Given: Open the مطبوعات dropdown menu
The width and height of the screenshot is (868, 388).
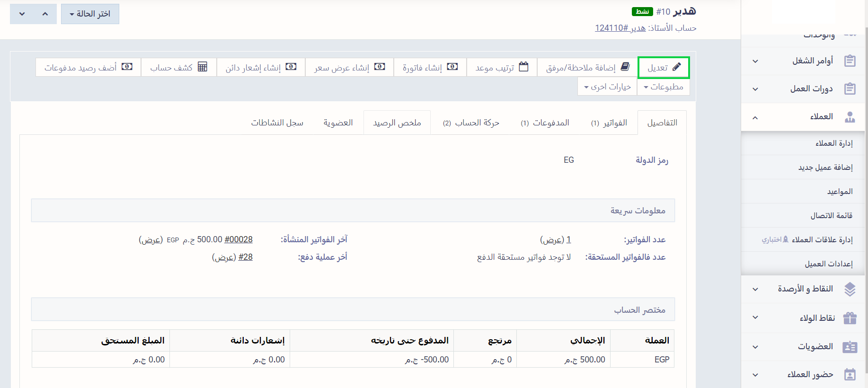Looking at the screenshot, I should pos(663,87).
